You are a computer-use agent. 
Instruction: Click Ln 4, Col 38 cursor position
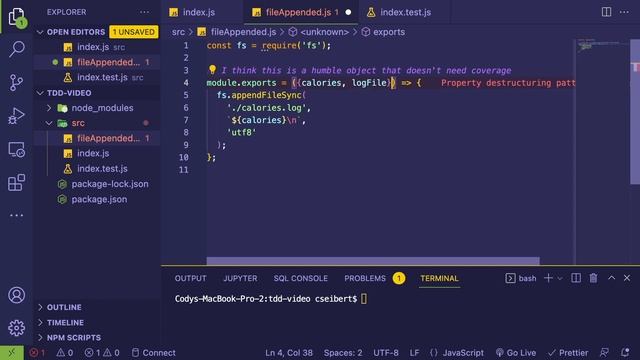289,353
